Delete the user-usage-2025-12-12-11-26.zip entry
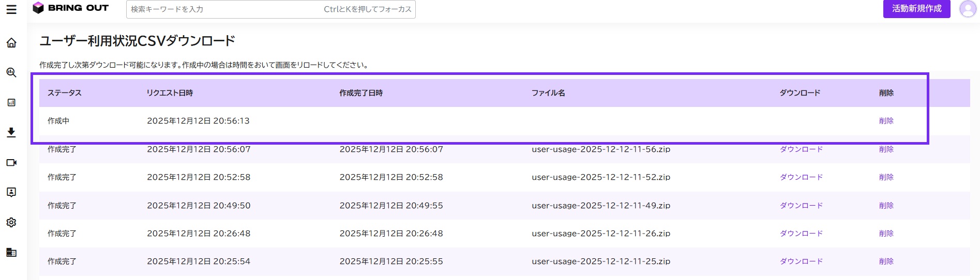The height and width of the screenshot is (280, 980). [x=886, y=234]
